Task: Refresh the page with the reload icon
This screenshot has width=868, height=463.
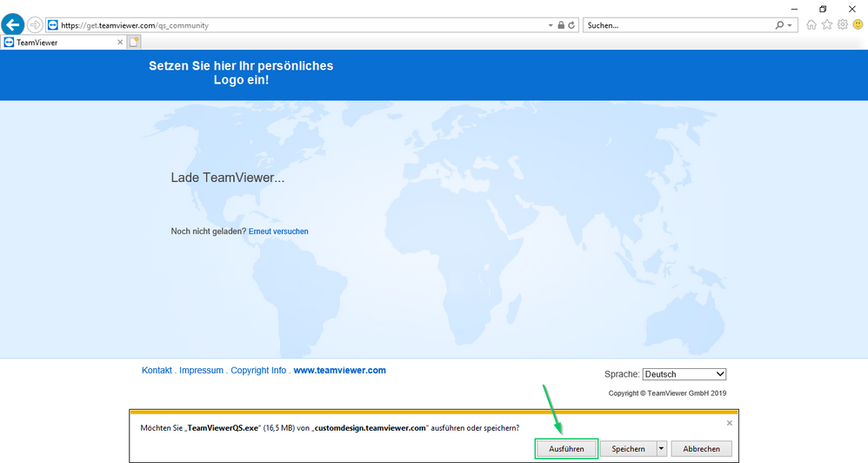Action: pyautogui.click(x=571, y=25)
